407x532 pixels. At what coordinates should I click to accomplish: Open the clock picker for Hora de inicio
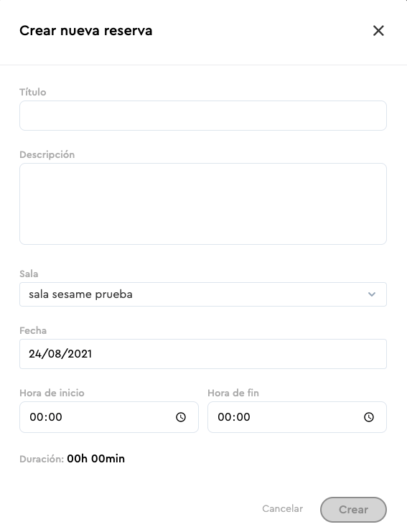[181, 417]
